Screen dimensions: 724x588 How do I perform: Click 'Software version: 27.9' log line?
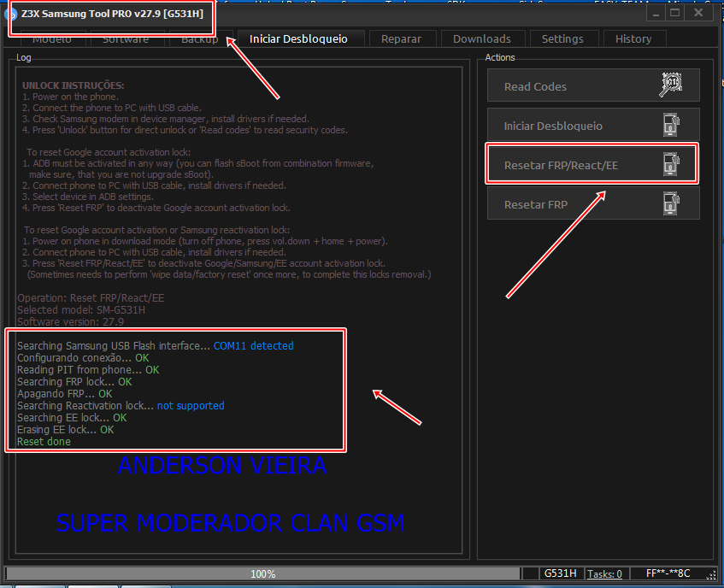(71, 321)
